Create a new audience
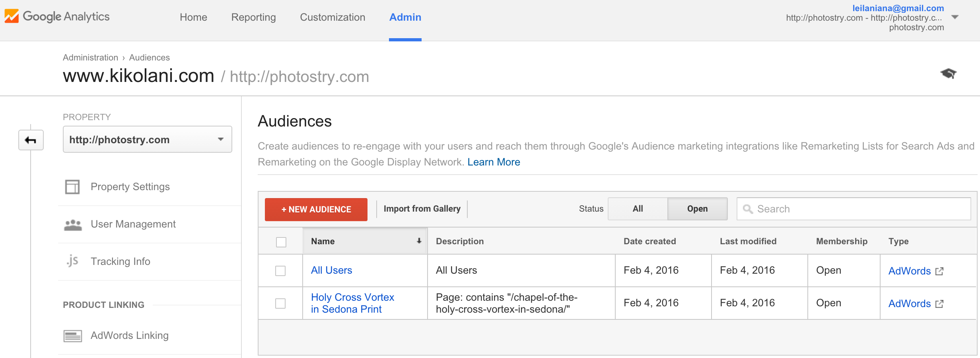The width and height of the screenshot is (980, 358). click(x=316, y=209)
